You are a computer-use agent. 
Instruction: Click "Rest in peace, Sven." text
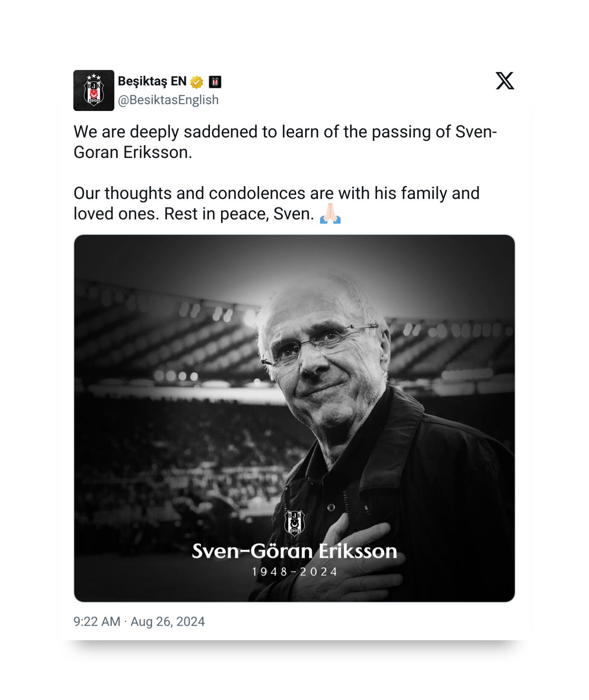[x=239, y=214]
